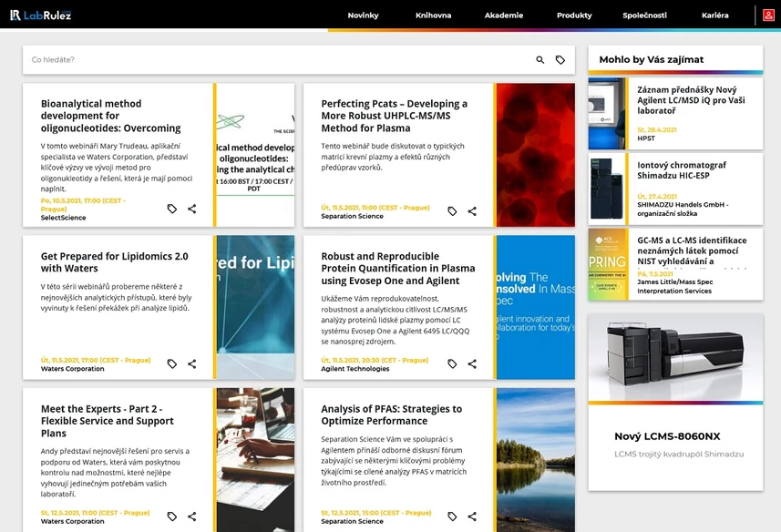The height and width of the screenshot is (532, 781).
Task: Share the Get Prepared for Lipidomics card
Action: [191, 363]
